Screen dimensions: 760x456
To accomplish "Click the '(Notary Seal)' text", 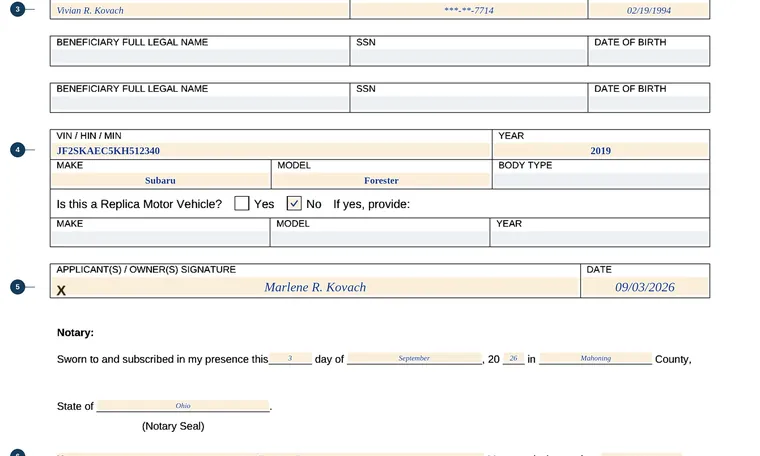I will (173, 426).
